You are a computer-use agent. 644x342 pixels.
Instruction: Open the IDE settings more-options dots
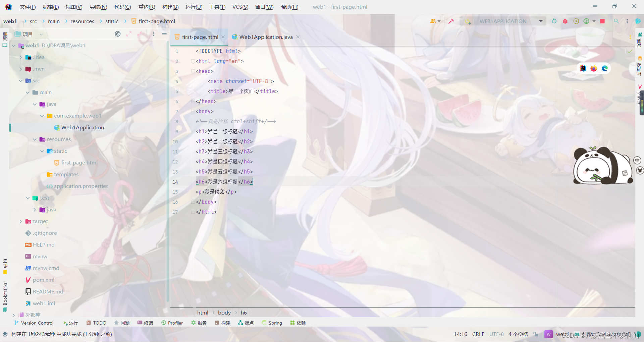[x=627, y=21]
